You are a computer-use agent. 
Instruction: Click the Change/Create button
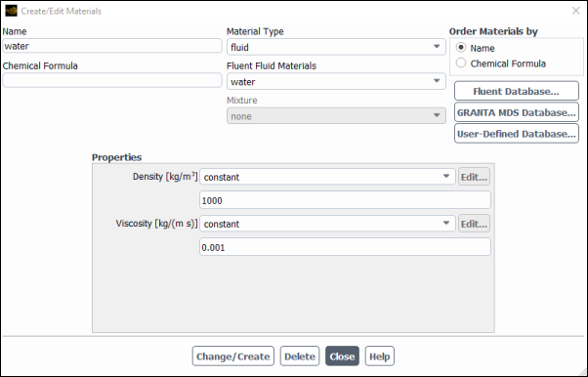coord(232,356)
